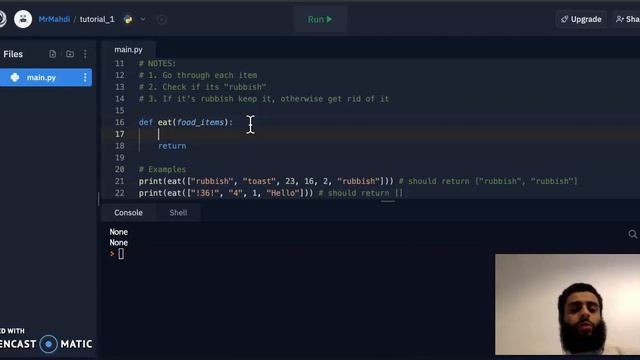Click the 'Files' panel heading
640x360 pixels.
coord(13,54)
